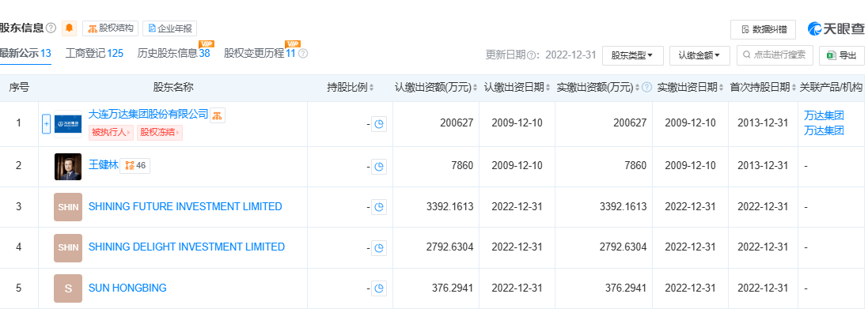The height and width of the screenshot is (309, 868).
Task: Open the 股东类型 dropdown filter
Action: 633,55
